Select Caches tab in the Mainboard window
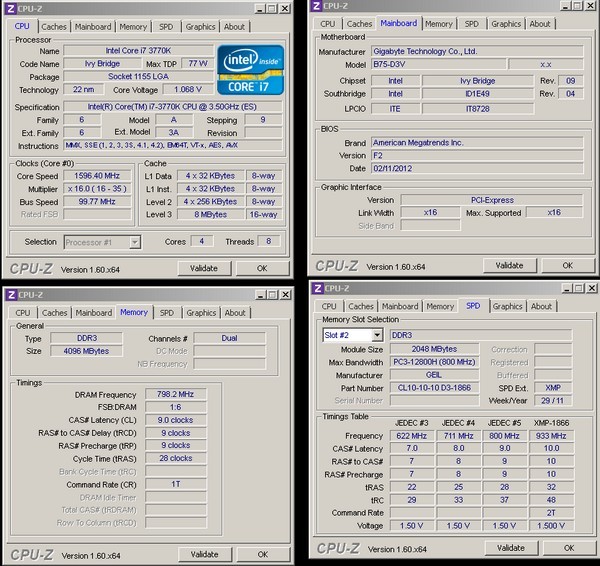The image size is (600, 566). coord(359,24)
